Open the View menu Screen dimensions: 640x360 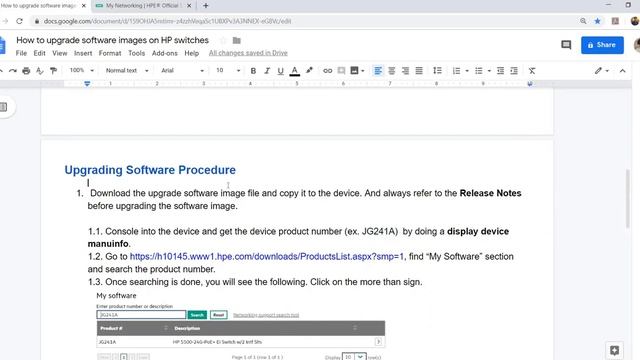pyautogui.click(x=60, y=53)
